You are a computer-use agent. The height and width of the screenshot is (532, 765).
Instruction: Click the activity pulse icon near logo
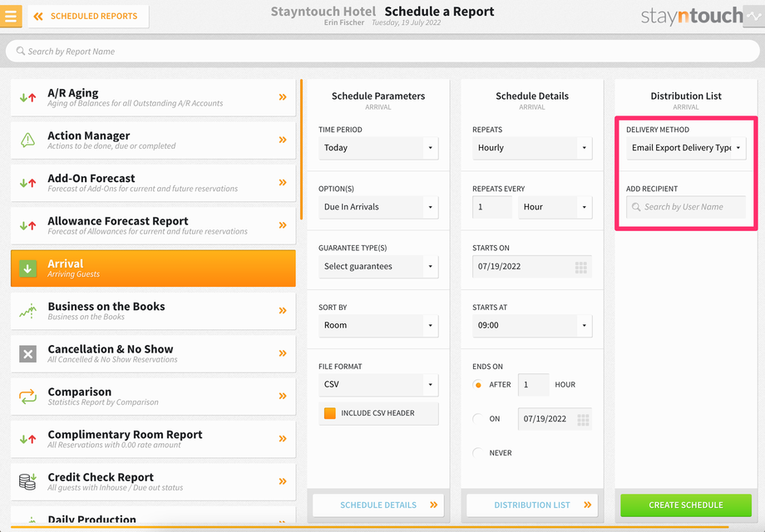pyautogui.click(x=754, y=16)
